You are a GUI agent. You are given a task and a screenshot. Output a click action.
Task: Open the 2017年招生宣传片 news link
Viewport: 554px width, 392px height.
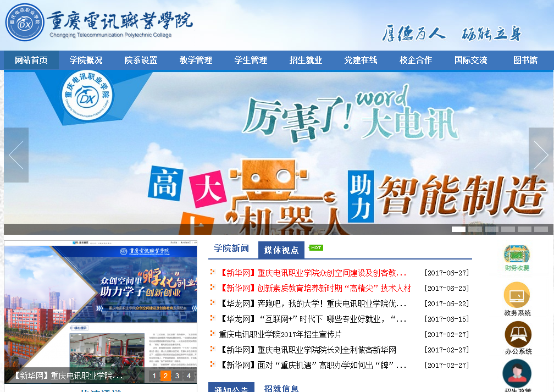(280, 334)
